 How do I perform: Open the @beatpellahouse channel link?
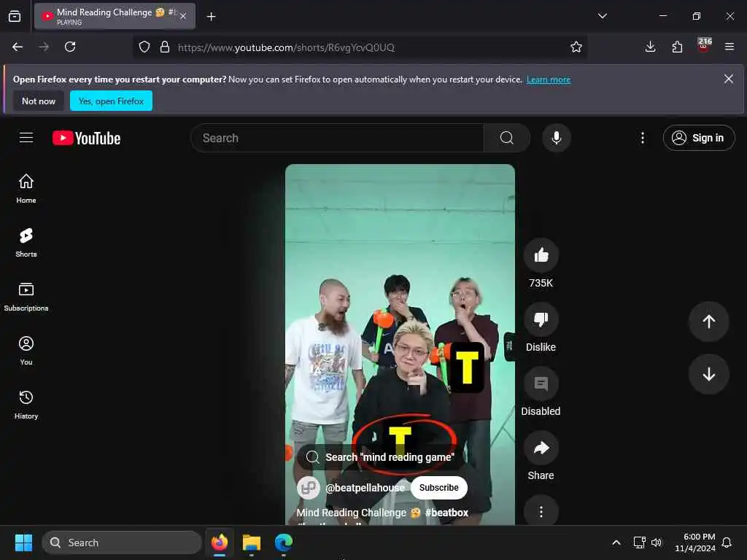pyautogui.click(x=365, y=488)
